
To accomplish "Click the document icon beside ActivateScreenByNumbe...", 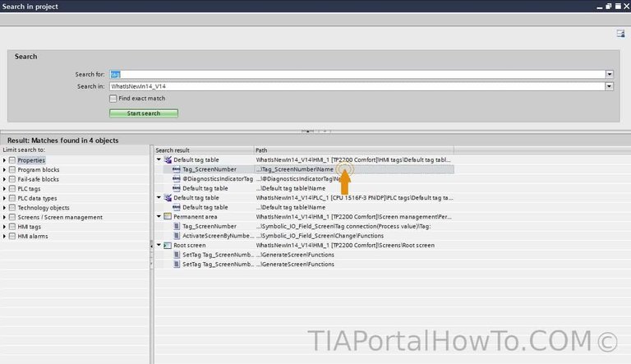I will tap(177, 236).
